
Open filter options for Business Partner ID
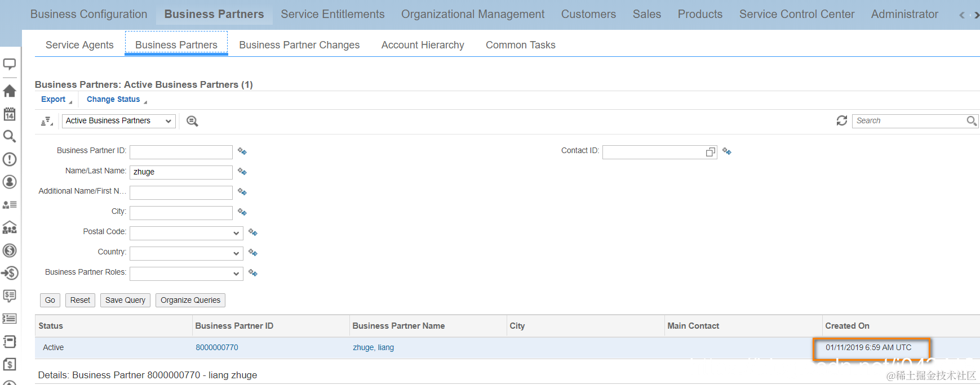(242, 151)
